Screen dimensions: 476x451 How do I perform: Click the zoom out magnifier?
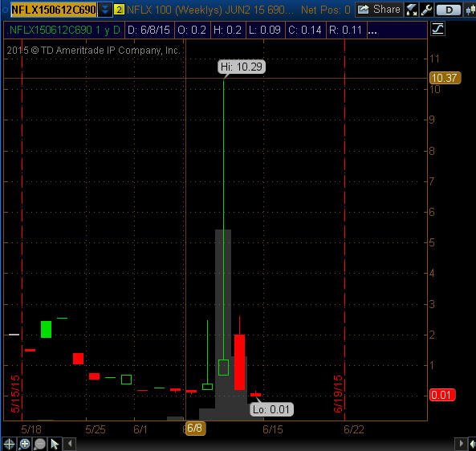coord(39,444)
